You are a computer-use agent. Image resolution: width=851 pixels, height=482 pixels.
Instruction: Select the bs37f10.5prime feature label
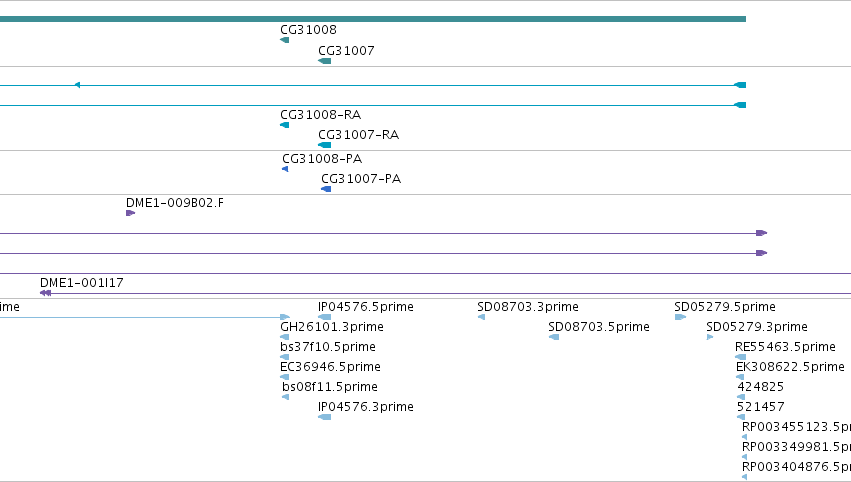point(328,347)
